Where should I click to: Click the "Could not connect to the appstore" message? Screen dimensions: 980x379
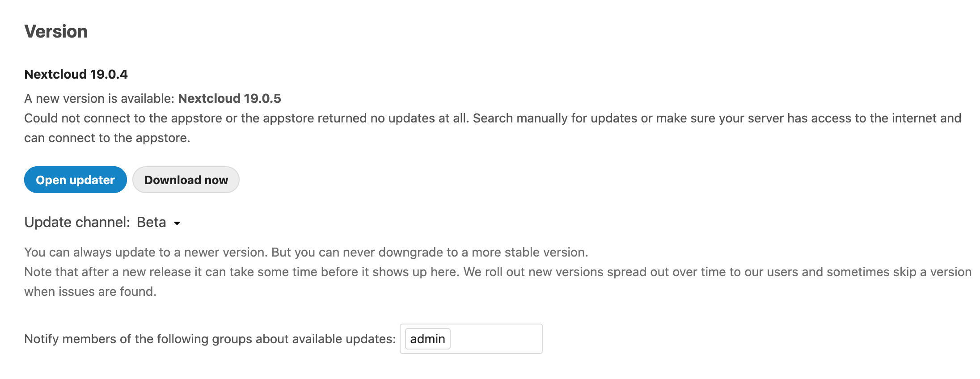pyautogui.click(x=123, y=118)
